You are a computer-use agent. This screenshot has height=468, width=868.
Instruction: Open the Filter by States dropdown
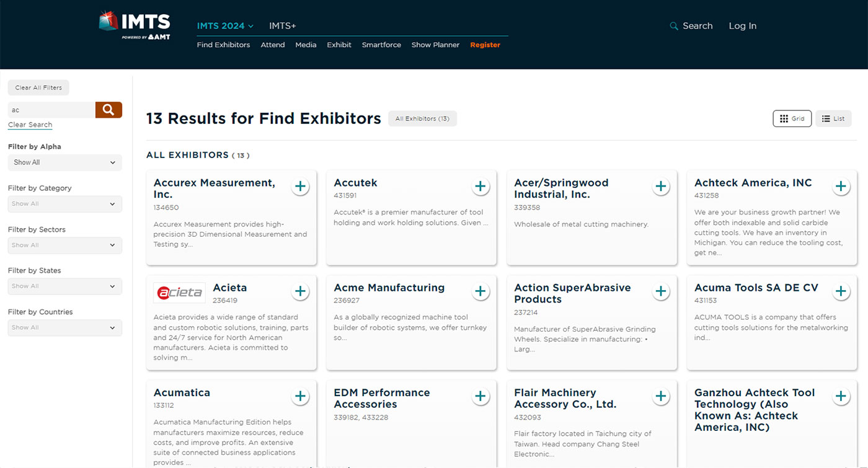[x=65, y=286]
